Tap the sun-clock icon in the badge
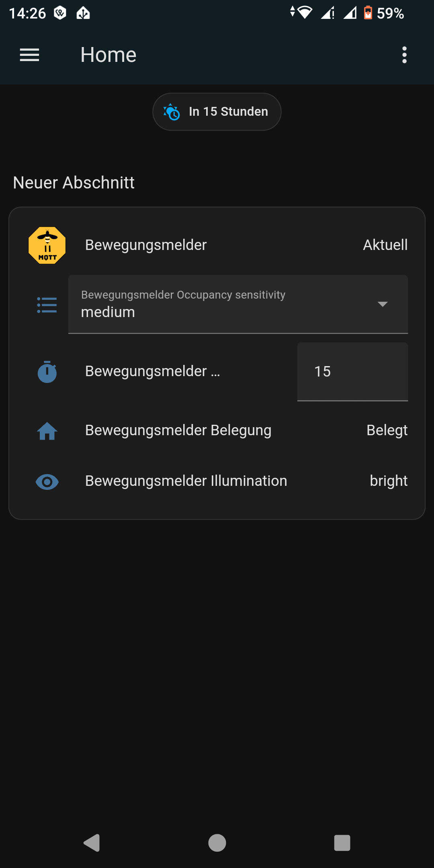The image size is (434, 868). 172,112
